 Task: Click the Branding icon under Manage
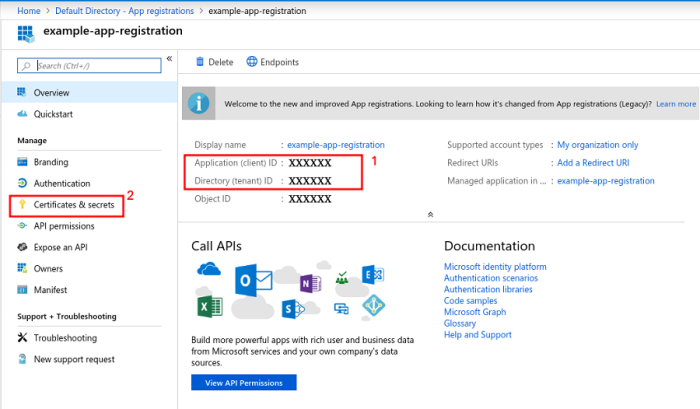pyautogui.click(x=22, y=162)
